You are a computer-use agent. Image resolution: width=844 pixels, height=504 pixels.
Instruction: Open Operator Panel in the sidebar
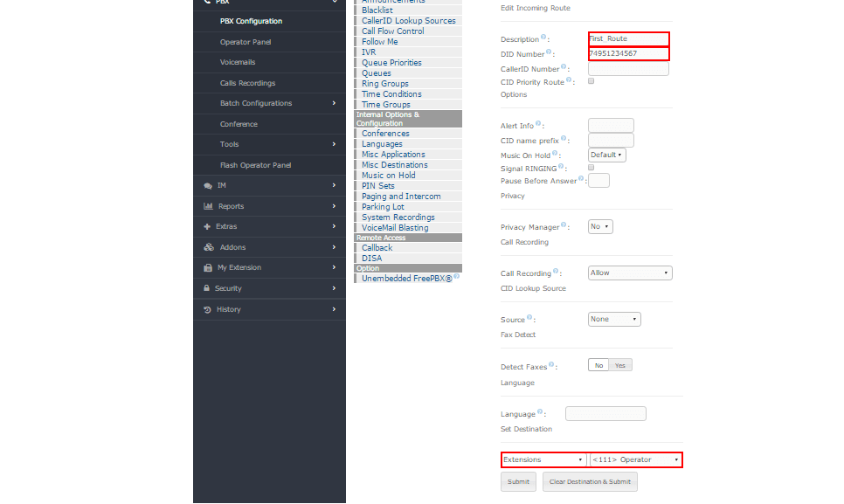click(246, 42)
